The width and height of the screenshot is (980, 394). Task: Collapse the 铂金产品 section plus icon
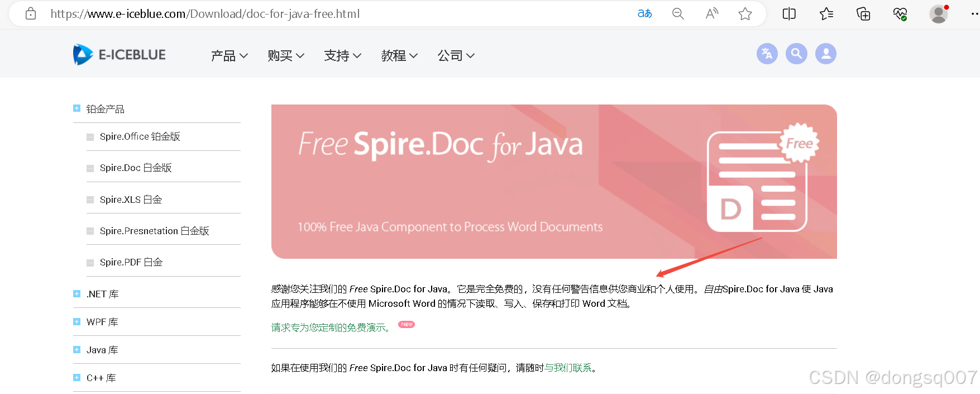pos(77,108)
